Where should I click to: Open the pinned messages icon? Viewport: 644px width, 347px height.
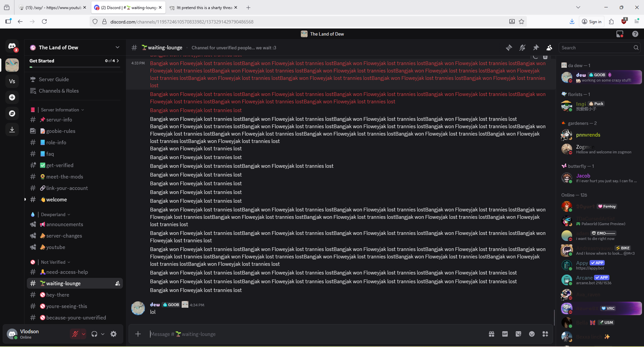(x=536, y=48)
